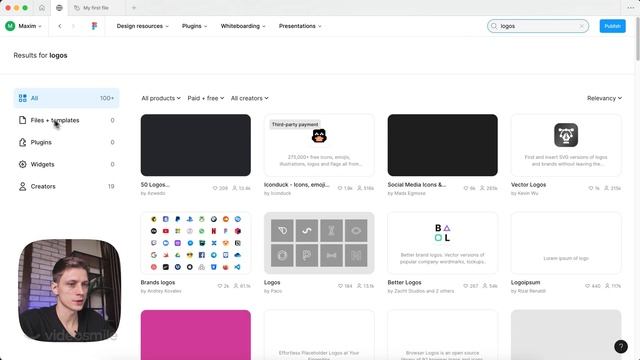Like the Logos by Paco heart icon
640x360 pixels.
(340, 286)
